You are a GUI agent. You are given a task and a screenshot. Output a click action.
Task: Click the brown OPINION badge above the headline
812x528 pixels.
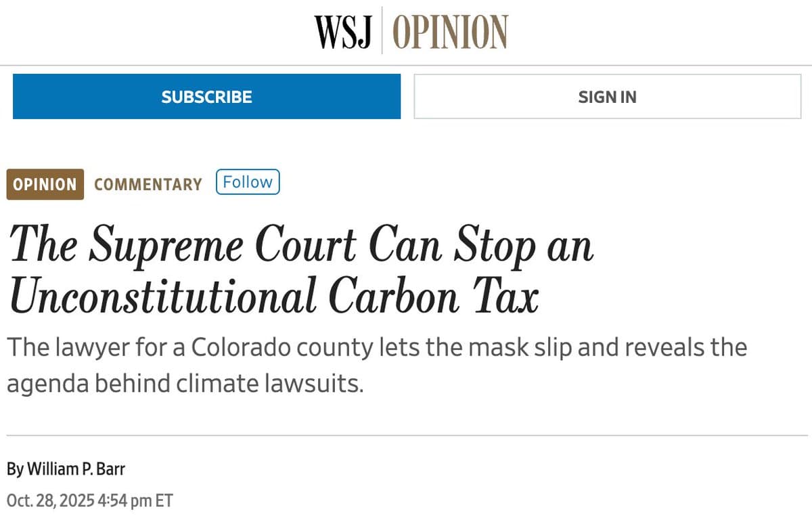tap(45, 183)
